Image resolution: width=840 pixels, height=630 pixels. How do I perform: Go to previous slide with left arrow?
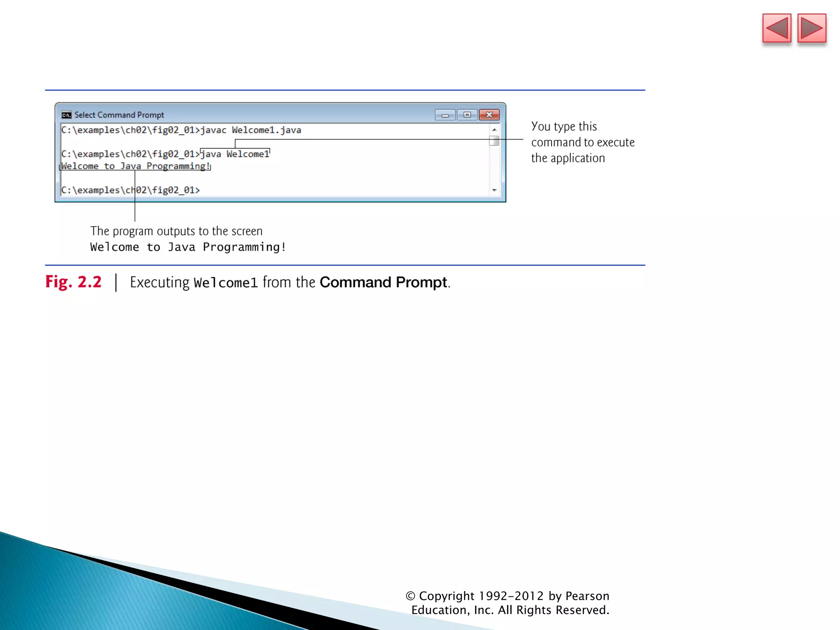(776, 28)
